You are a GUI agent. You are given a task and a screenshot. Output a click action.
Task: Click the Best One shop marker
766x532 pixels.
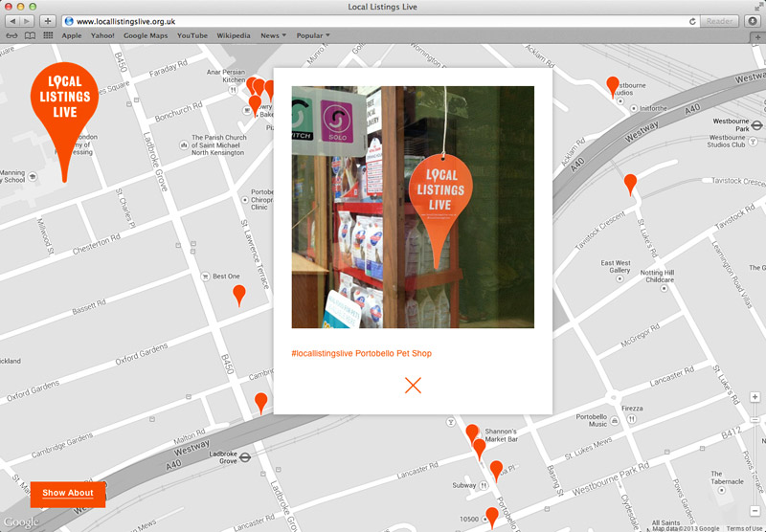[206, 277]
